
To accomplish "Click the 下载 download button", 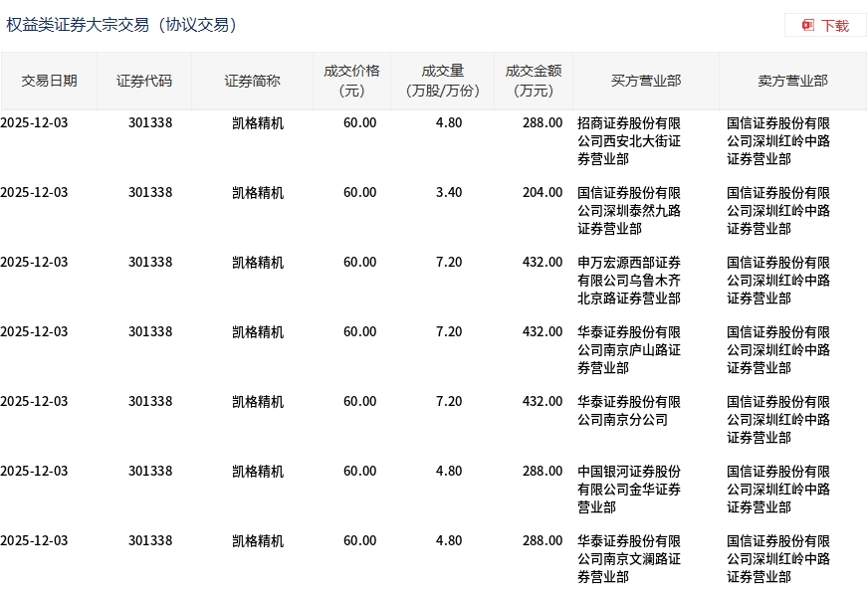I will pos(825,26).
